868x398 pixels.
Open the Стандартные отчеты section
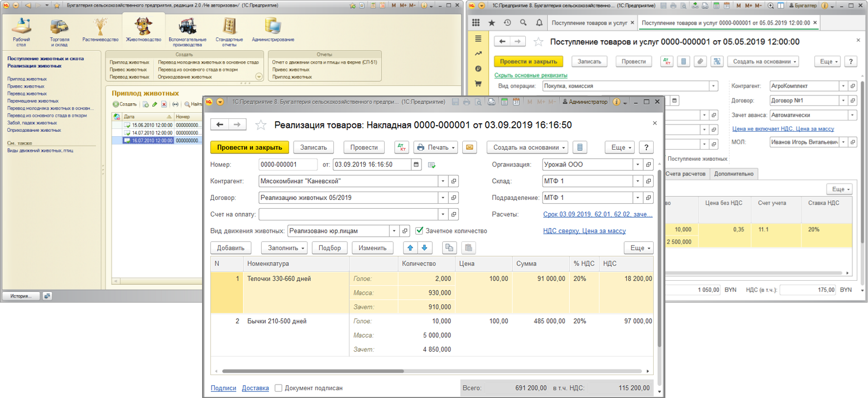(x=229, y=31)
